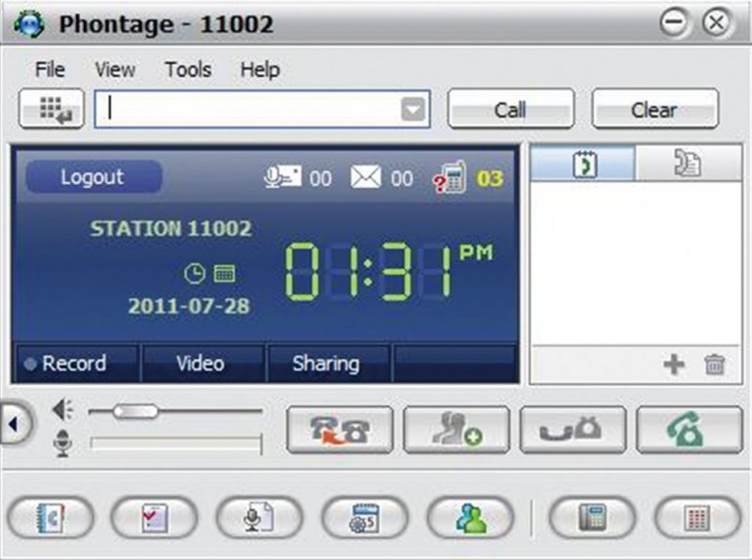752x560 pixels.
Task: Click the STATION 11002 label
Action: [171, 228]
